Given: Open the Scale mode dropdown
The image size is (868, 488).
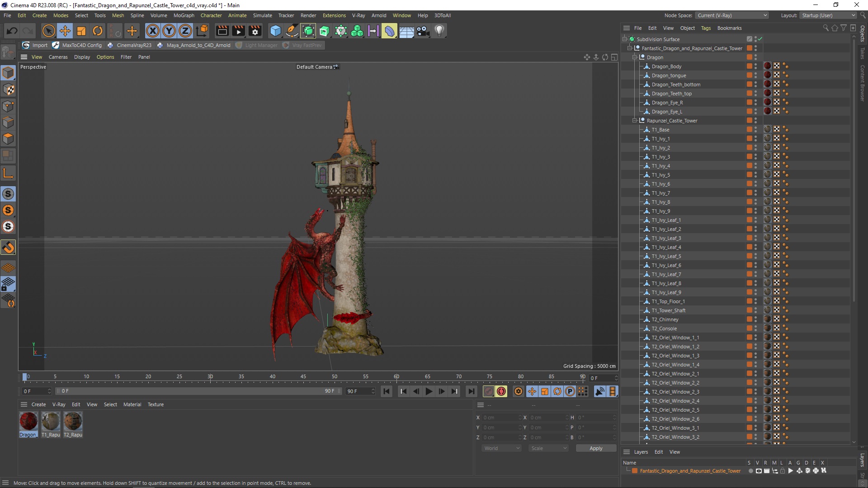Looking at the screenshot, I should pyautogui.click(x=548, y=448).
